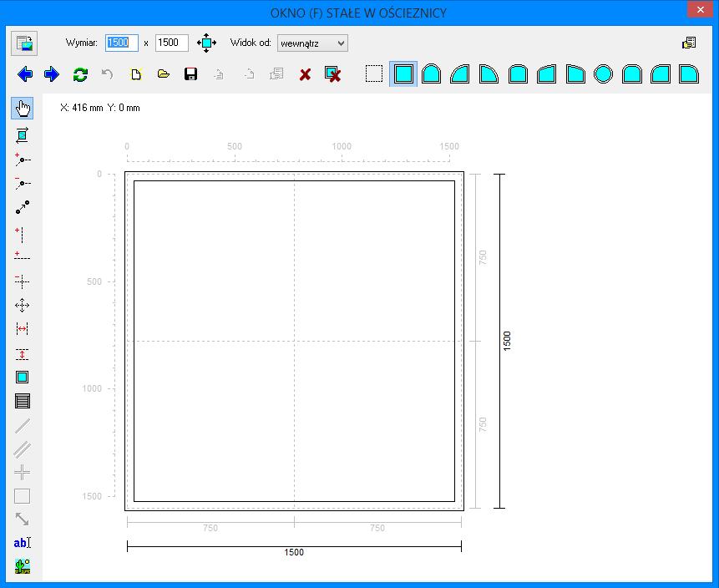Select the shape with rounded top-left corner
Image resolution: width=719 pixels, height=588 pixels.
661,73
